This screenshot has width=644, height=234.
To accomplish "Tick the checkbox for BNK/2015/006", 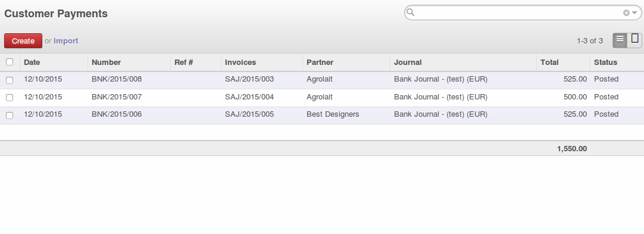I will (10, 116).
